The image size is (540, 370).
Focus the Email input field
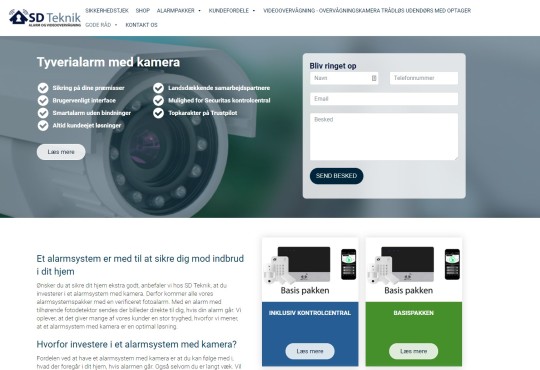[x=384, y=99]
